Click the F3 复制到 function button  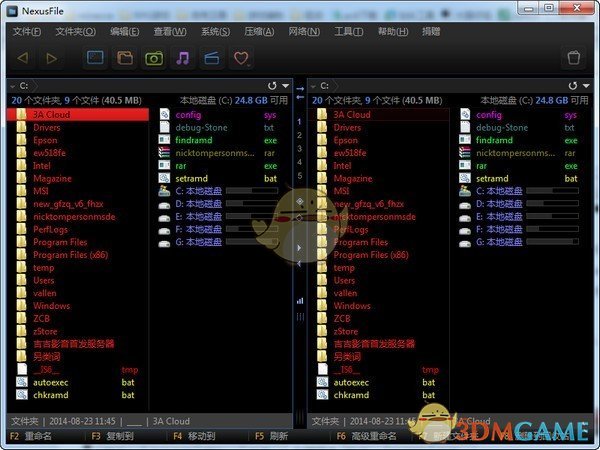[112, 436]
